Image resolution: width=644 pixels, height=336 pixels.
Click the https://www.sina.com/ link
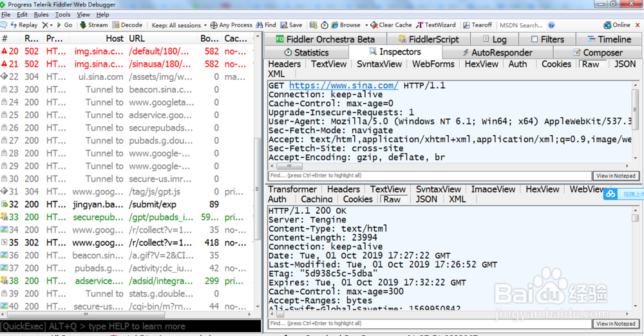tap(343, 86)
